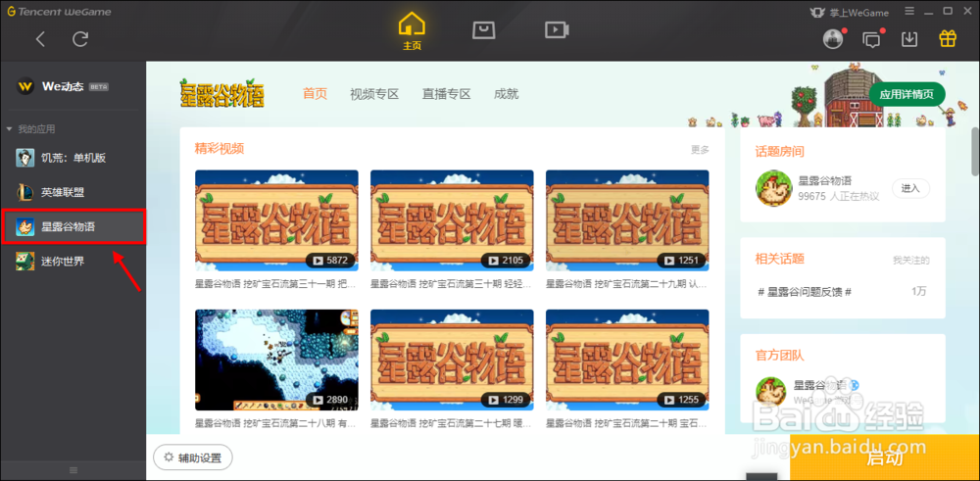The image size is (980, 481).
Task: Switch to the 直播专区 tab
Action: (x=446, y=94)
